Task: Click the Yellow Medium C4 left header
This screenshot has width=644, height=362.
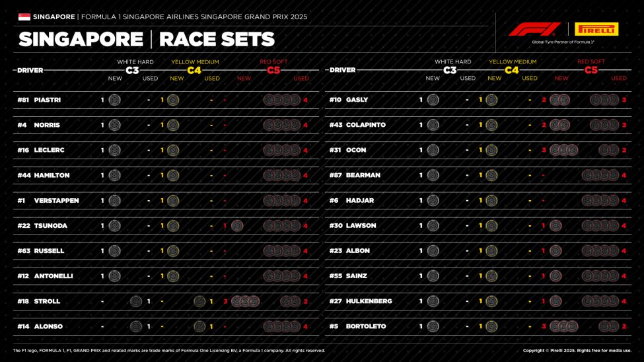Action: tap(195, 66)
